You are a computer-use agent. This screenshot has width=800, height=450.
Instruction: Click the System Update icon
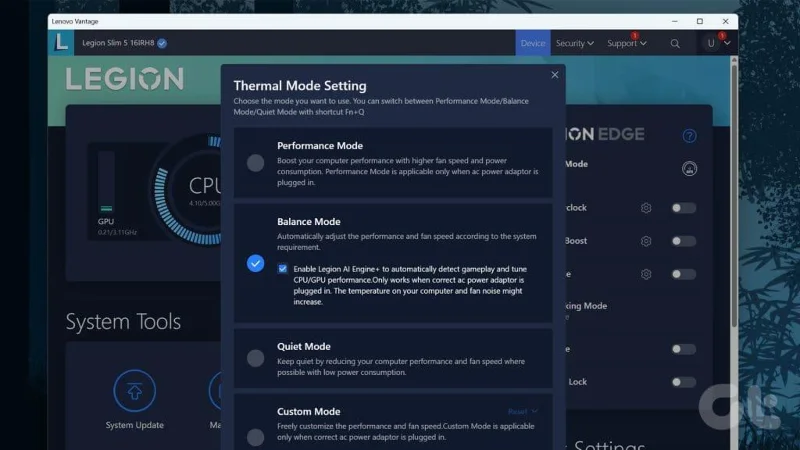(x=135, y=391)
